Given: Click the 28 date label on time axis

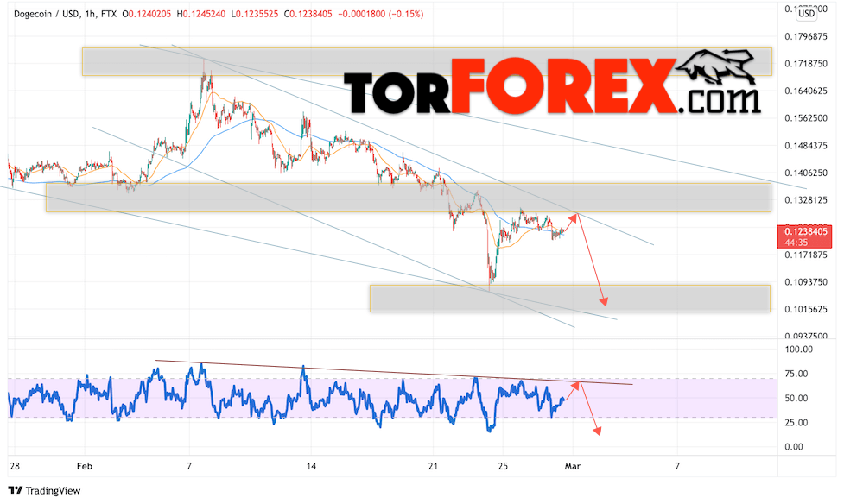Looking at the screenshot, I should coord(15,466).
